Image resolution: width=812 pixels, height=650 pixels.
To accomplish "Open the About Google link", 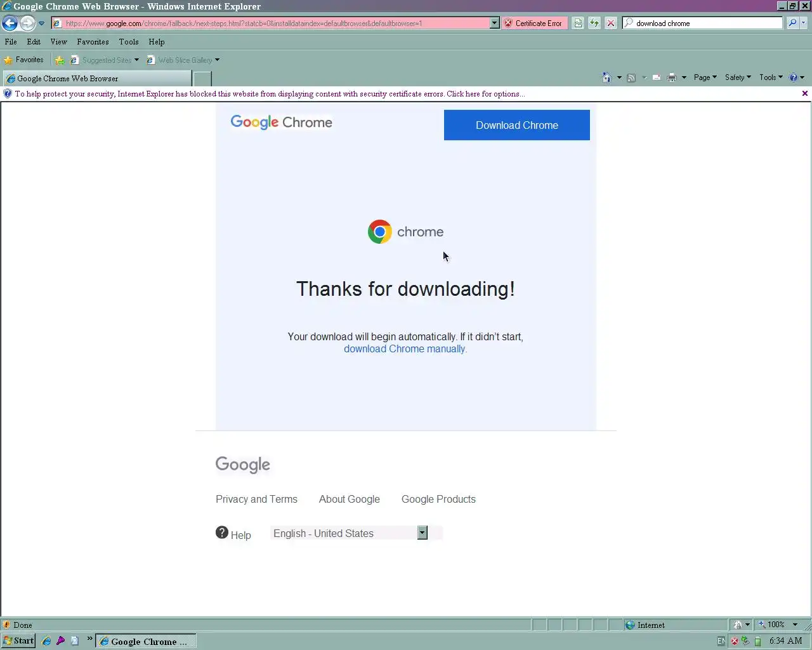I will (x=350, y=500).
